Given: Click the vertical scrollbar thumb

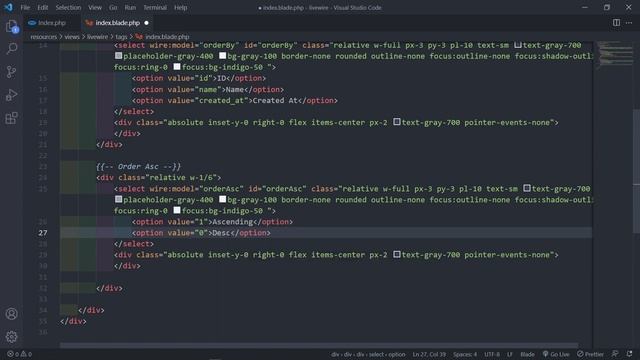Looking at the screenshot, I should pos(636,171).
